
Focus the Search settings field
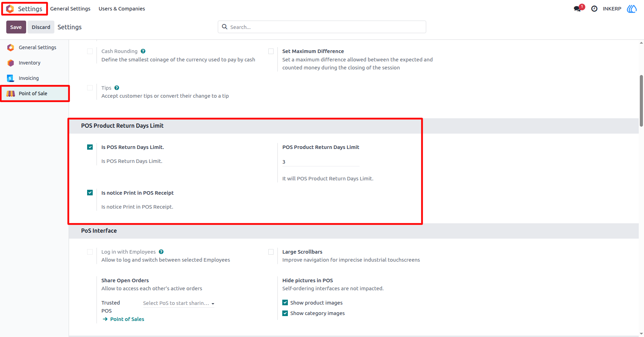322,27
